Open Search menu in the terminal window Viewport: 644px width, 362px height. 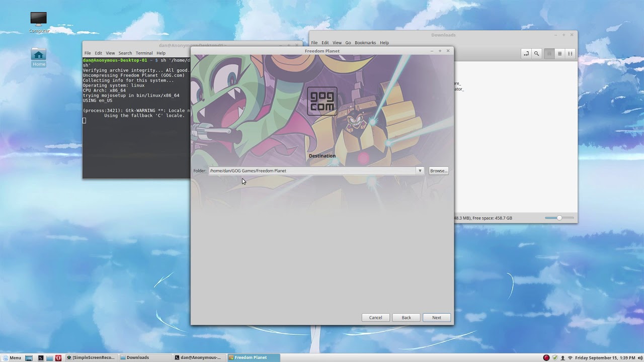coord(125,53)
